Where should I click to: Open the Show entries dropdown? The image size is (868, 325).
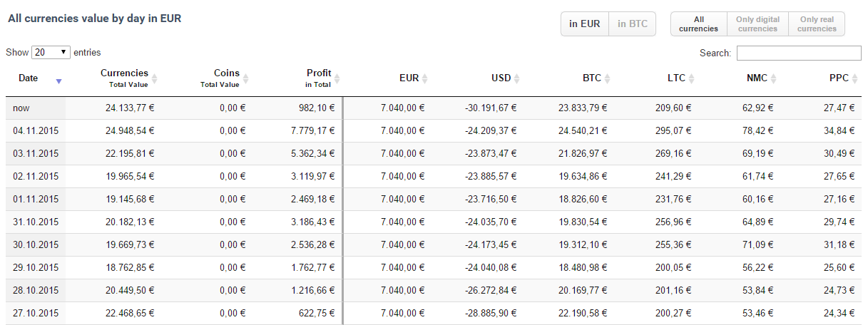pos(51,52)
